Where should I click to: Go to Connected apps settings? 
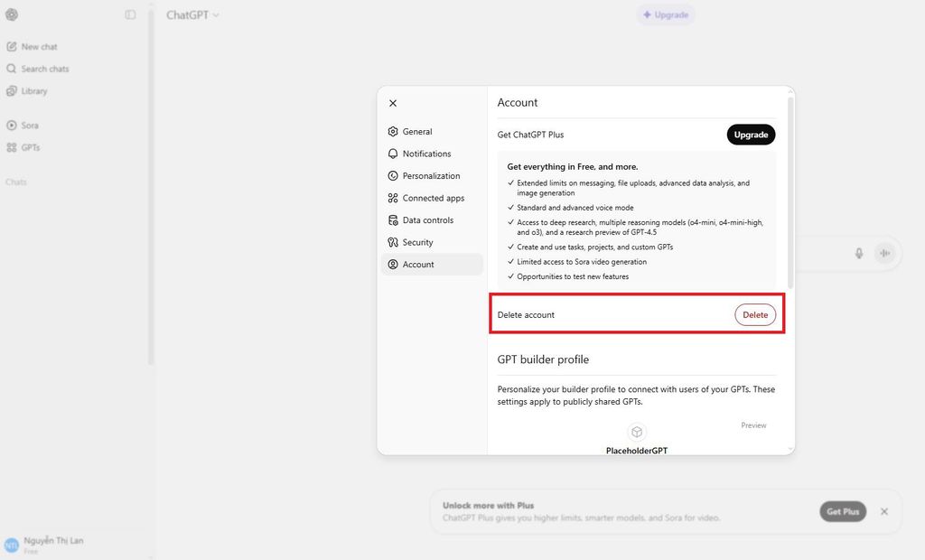point(433,198)
